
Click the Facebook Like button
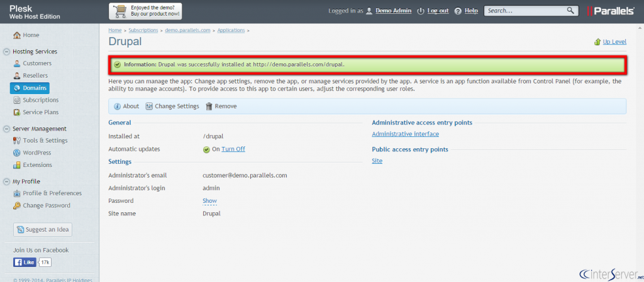point(25,263)
